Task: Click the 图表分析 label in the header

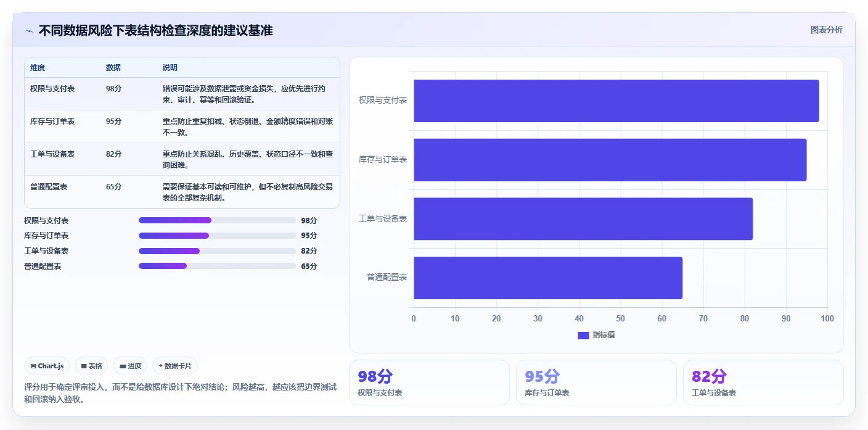Action: coord(826,30)
